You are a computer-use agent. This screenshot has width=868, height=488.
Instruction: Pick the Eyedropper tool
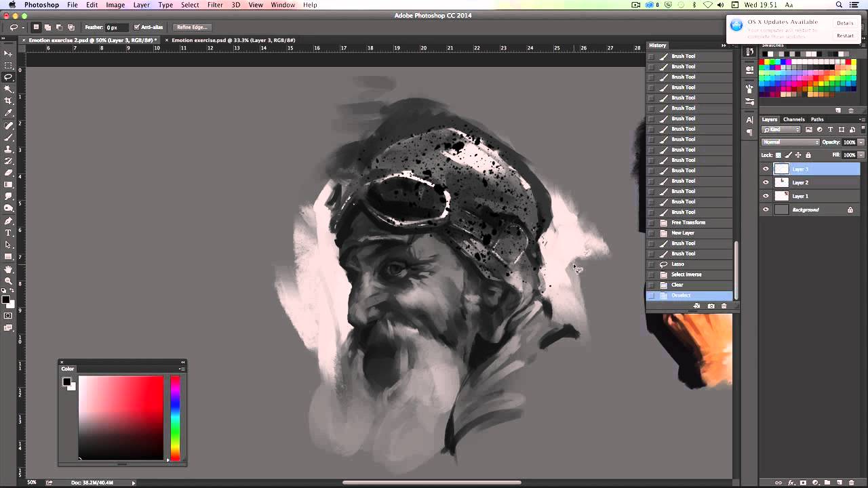click(x=8, y=113)
